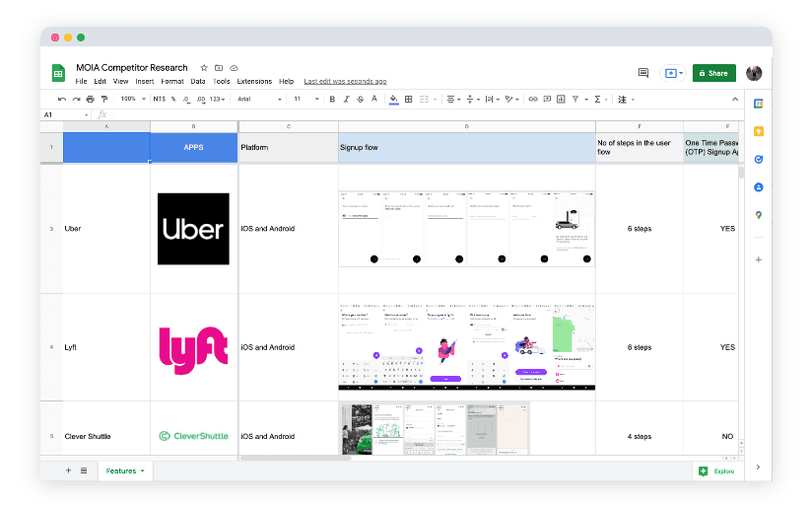Click the Print icon
Screen dimensions: 812x507
pos(90,99)
